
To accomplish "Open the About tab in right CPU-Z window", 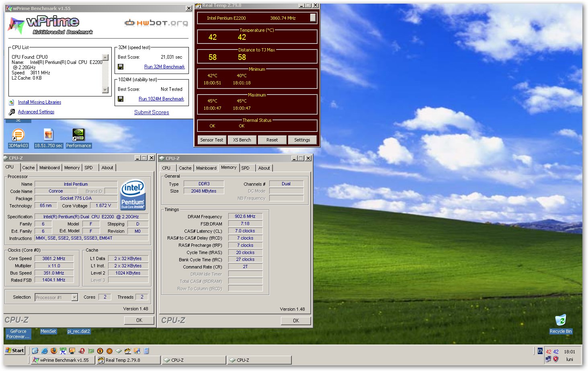I will [x=264, y=168].
